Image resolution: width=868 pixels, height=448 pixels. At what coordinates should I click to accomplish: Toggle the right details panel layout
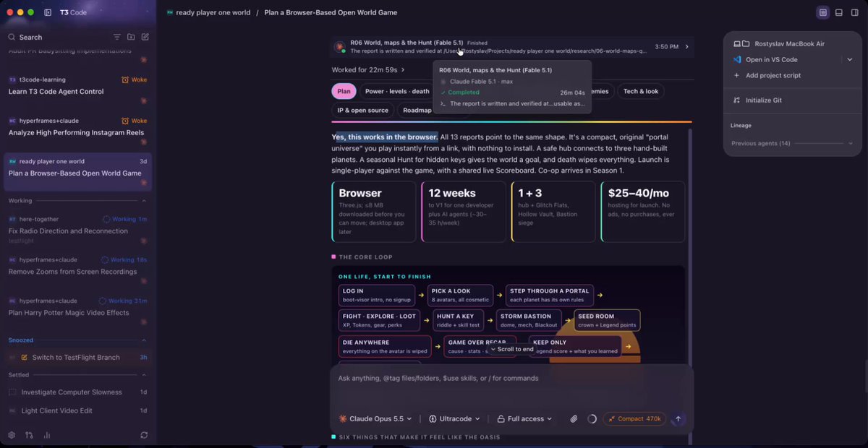822,12
